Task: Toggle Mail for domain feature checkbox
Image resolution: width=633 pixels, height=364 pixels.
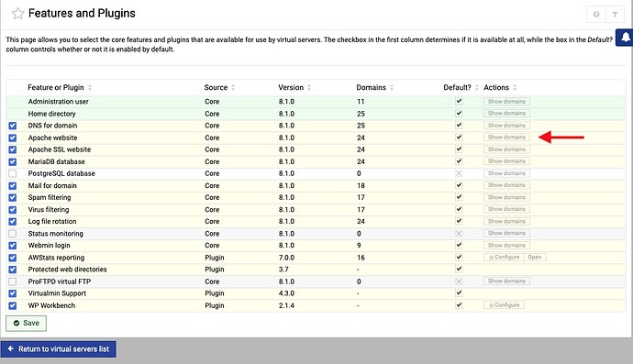Action: point(13,185)
